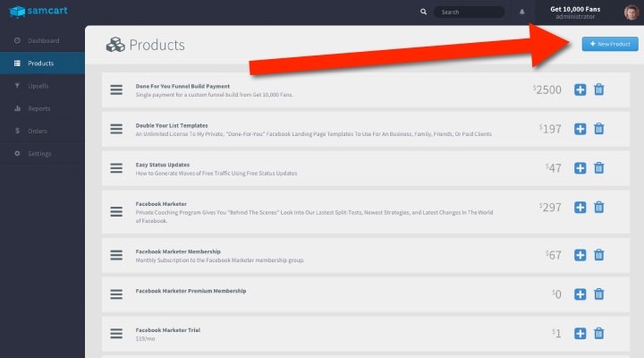Click the SamCart logo

38,12
